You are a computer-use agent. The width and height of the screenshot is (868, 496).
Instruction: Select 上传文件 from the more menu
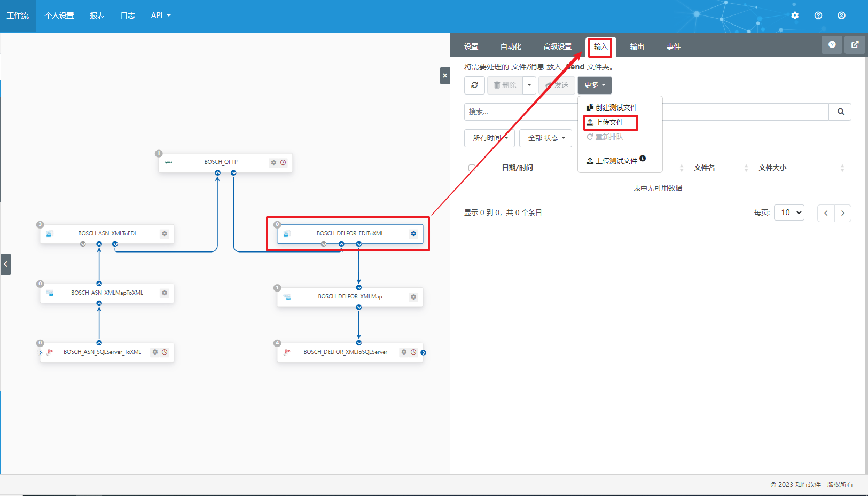coord(610,123)
